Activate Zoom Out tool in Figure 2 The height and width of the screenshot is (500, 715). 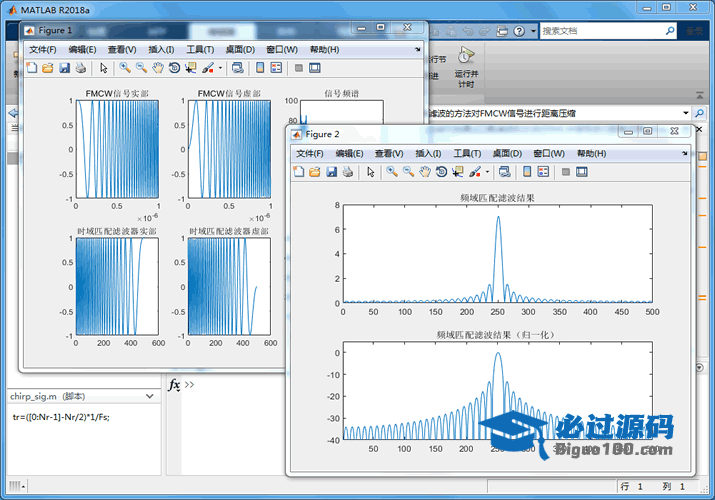408,172
